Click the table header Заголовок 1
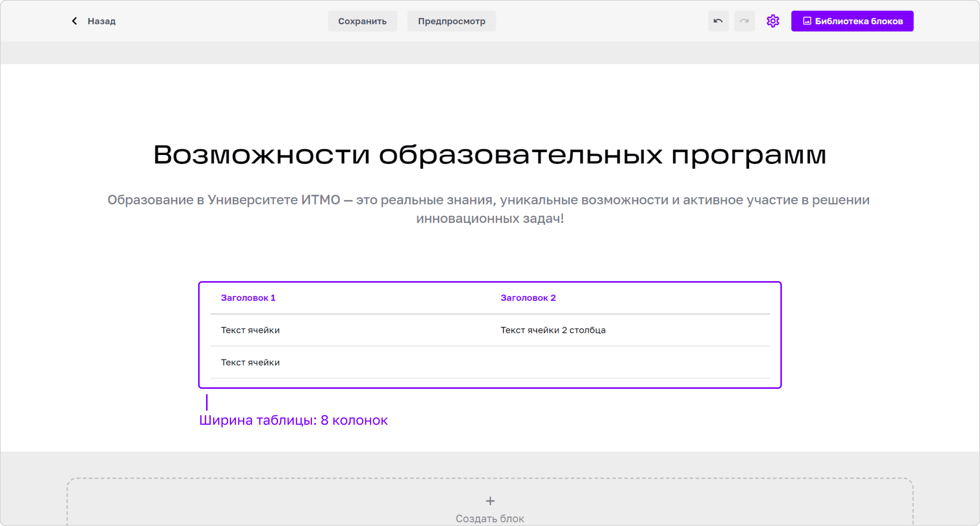This screenshot has width=980, height=526. pyautogui.click(x=248, y=298)
